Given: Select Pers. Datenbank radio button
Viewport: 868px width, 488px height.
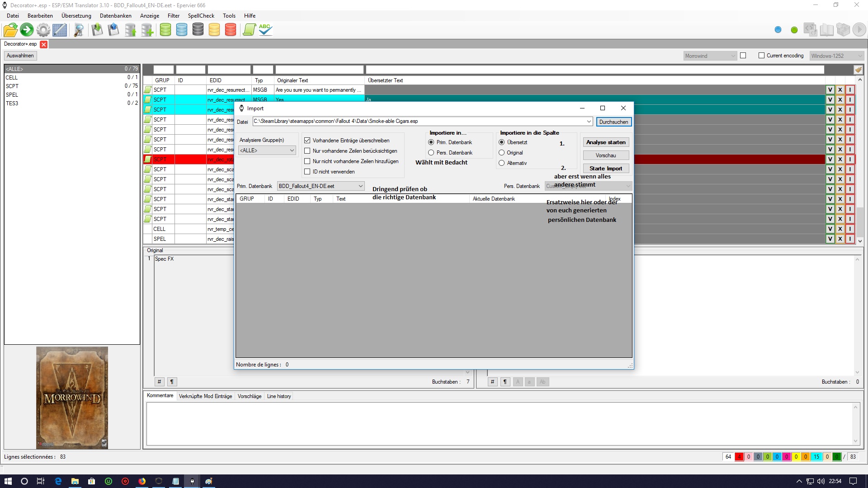Looking at the screenshot, I should (431, 153).
